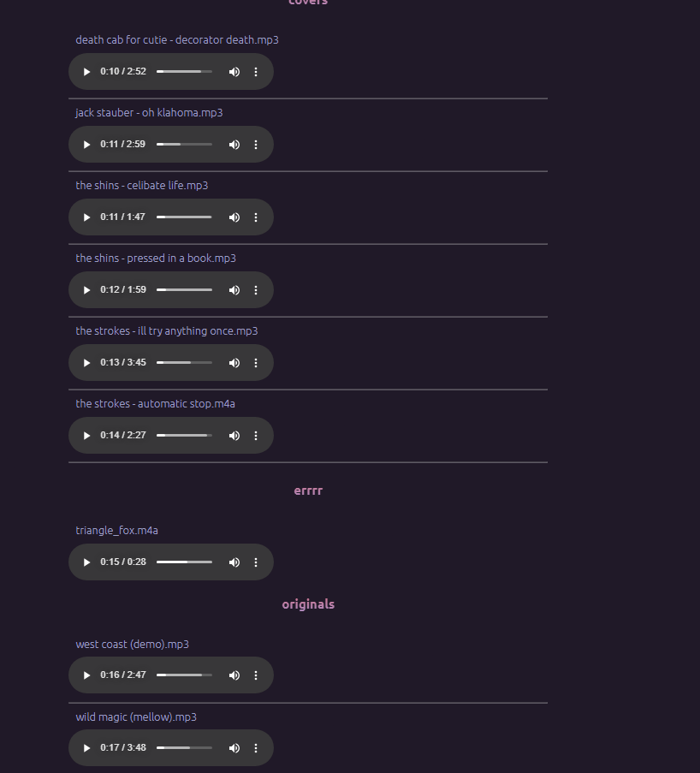Image resolution: width=700 pixels, height=773 pixels.
Task: Mute west coast (demo) audio player
Action: pyautogui.click(x=234, y=675)
